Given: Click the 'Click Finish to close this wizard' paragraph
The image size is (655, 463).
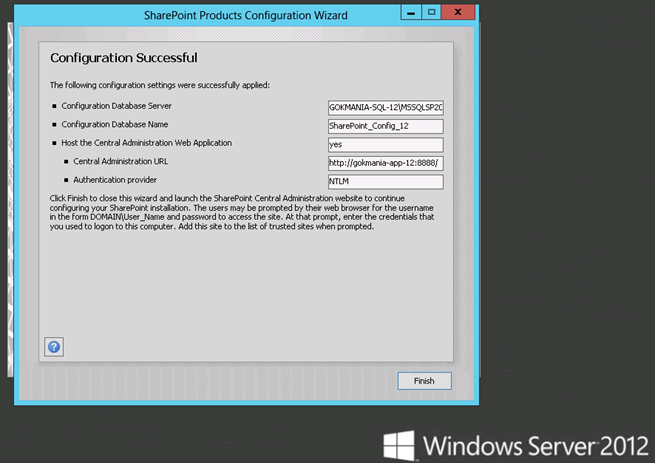Looking at the screenshot, I should [x=242, y=212].
